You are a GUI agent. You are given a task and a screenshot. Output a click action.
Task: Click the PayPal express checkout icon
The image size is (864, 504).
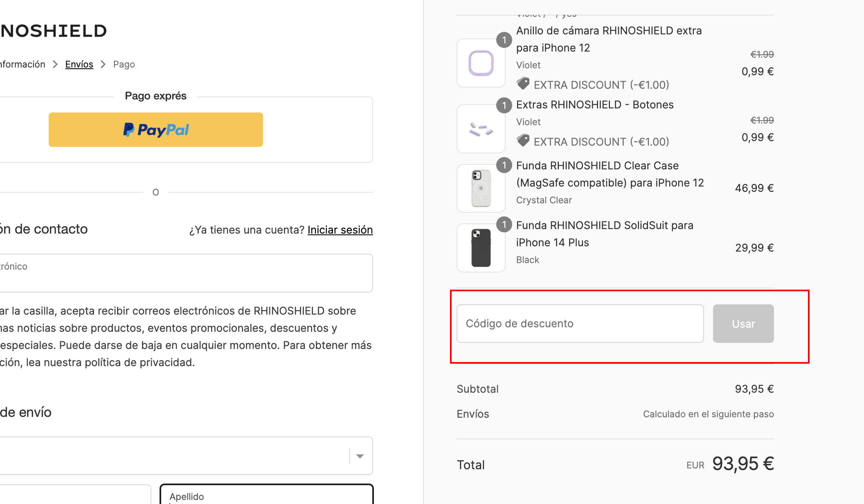pyautogui.click(x=155, y=130)
